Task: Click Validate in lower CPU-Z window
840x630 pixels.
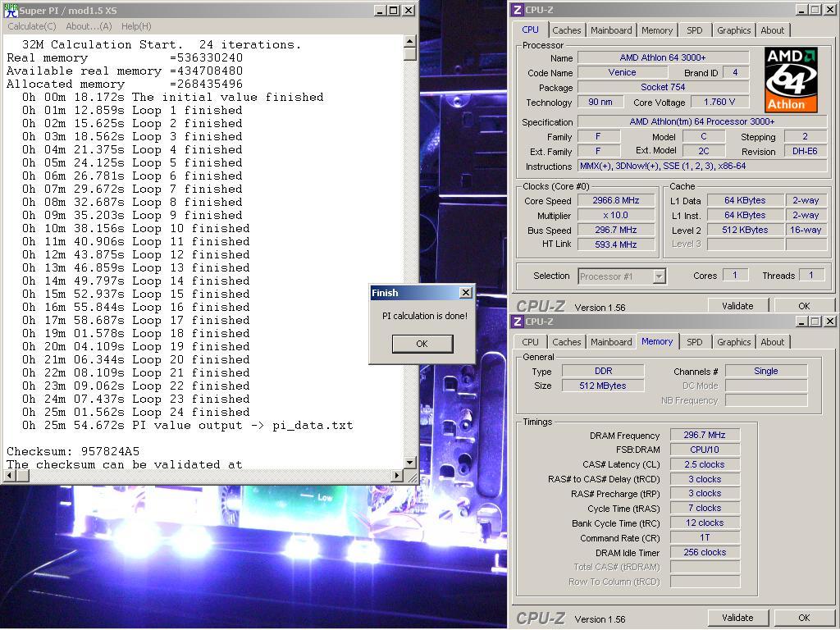Action: tap(737, 618)
